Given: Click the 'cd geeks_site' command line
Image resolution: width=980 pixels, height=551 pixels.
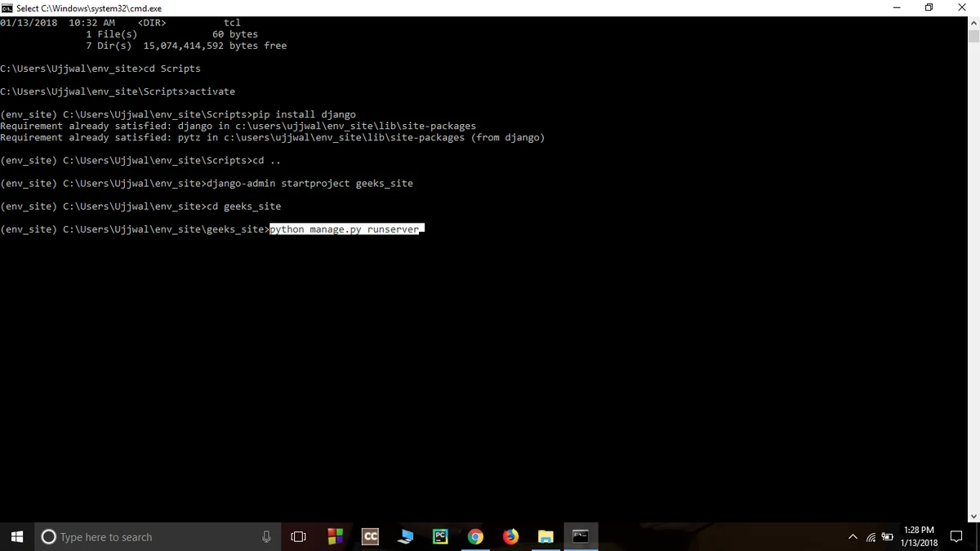Looking at the screenshot, I should pyautogui.click(x=140, y=207).
